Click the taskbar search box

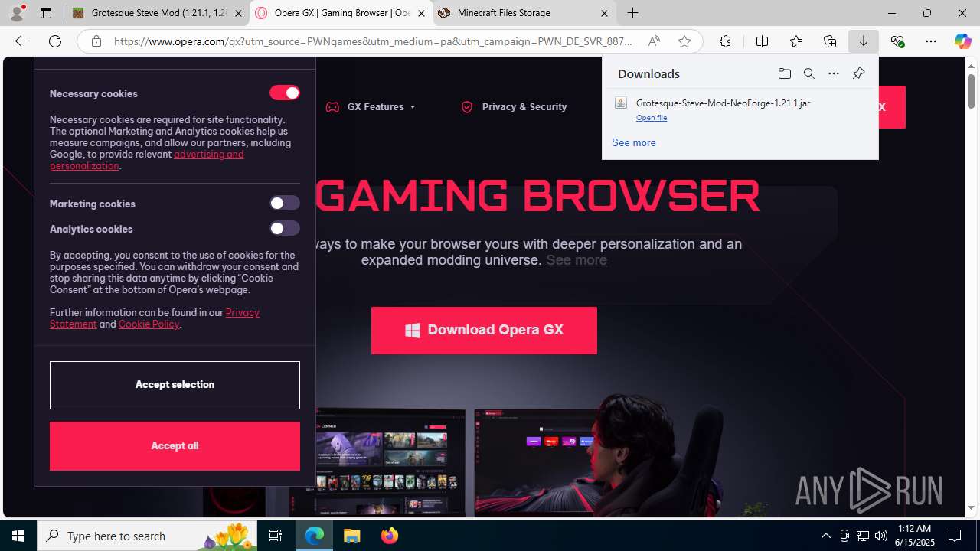pyautogui.click(x=147, y=536)
